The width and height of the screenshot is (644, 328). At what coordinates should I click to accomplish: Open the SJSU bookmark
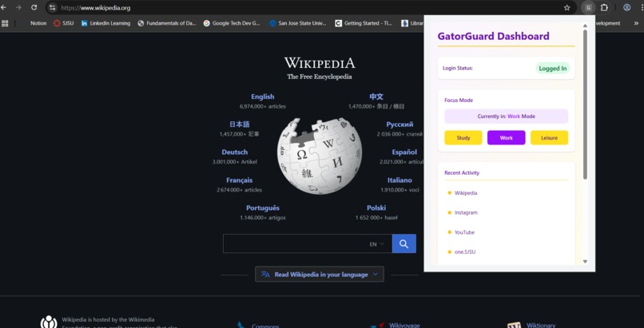click(63, 23)
